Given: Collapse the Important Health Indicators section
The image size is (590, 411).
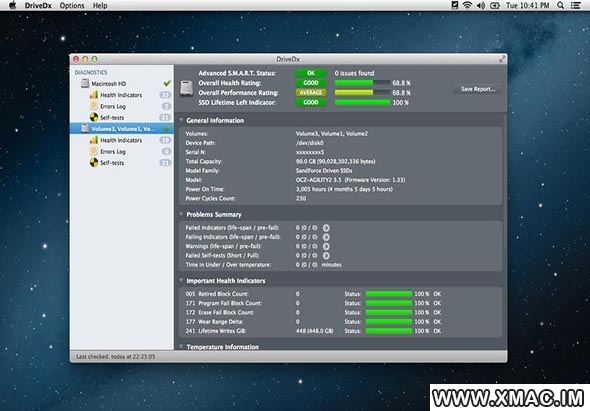Looking at the screenshot, I should pyautogui.click(x=181, y=280).
